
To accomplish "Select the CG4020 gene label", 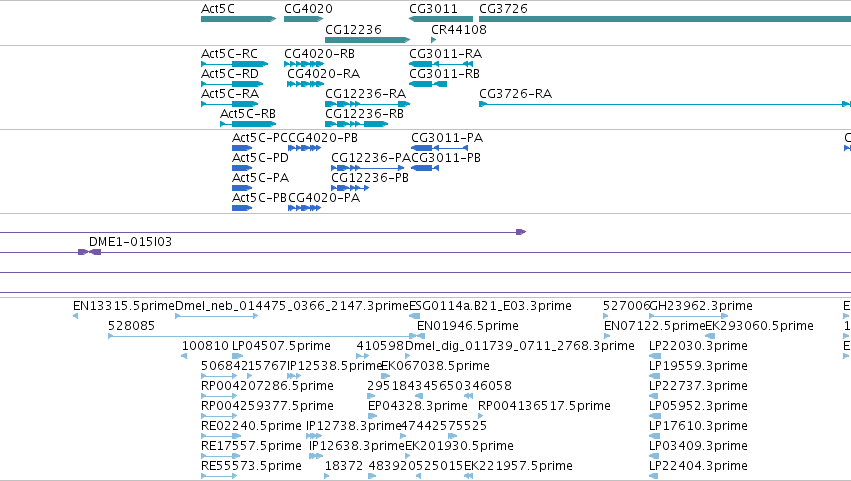I will pyautogui.click(x=308, y=9).
